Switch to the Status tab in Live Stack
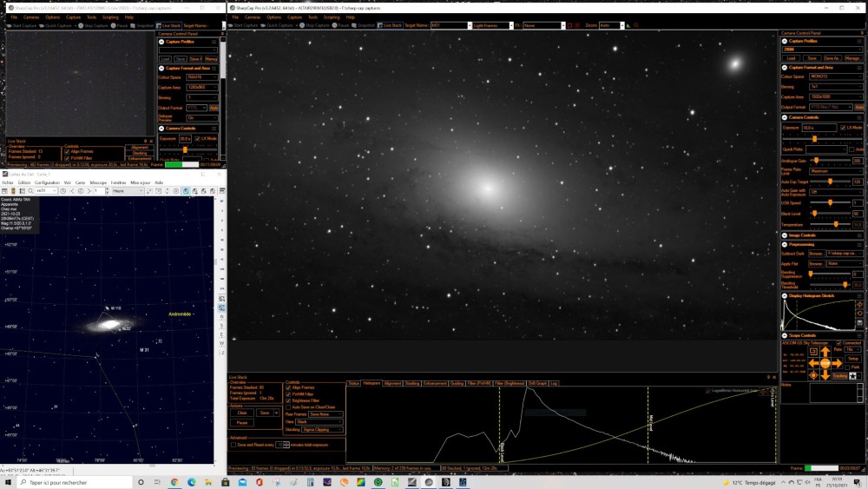The width and height of the screenshot is (868, 489). [x=354, y=383]
